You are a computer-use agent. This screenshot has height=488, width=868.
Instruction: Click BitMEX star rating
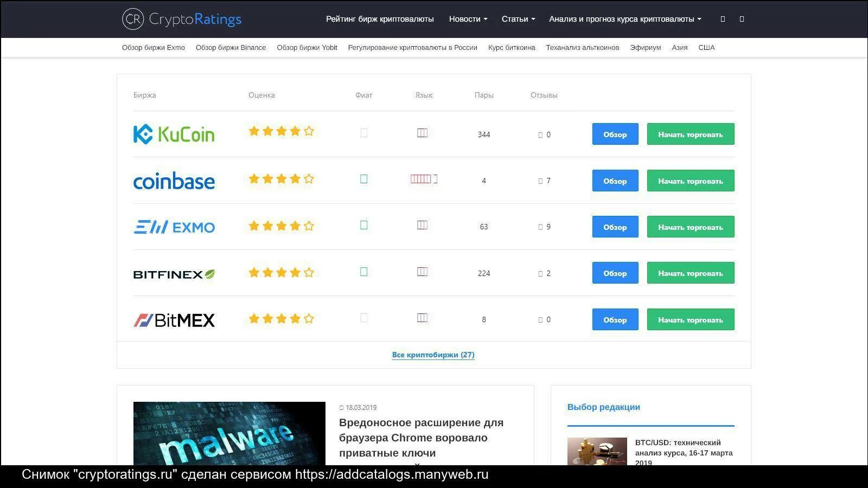click(x=281, y=318)
